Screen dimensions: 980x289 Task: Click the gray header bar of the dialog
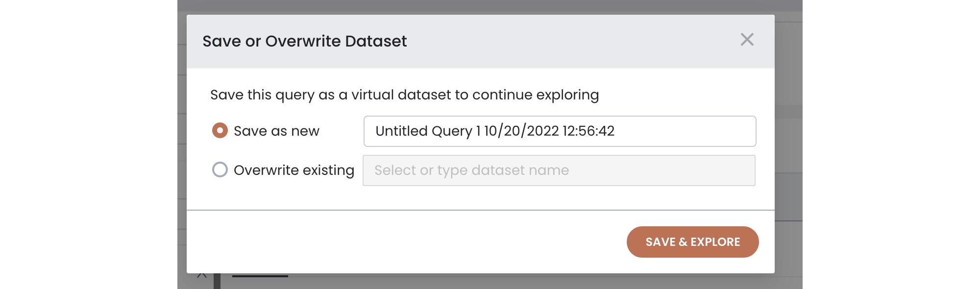point(480,42)
